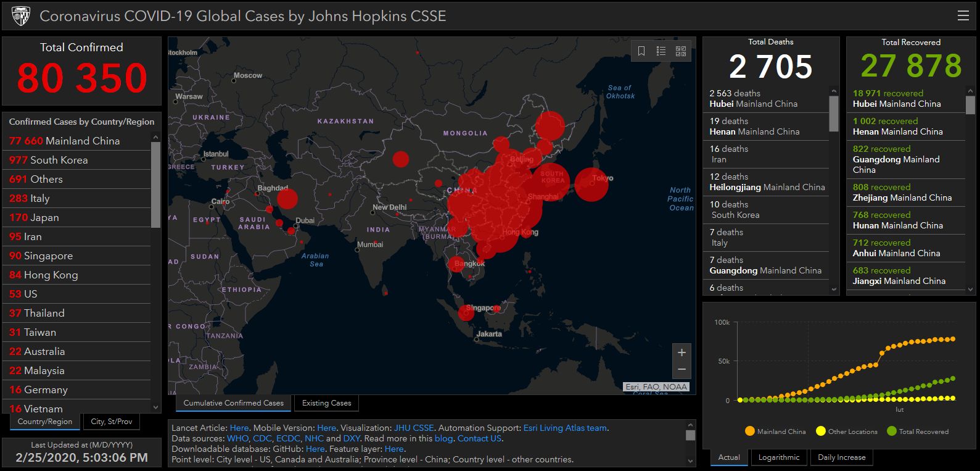Select Hong Kong in country list
The height and width of the screenshot is (471, 980).
click(76, 275)
